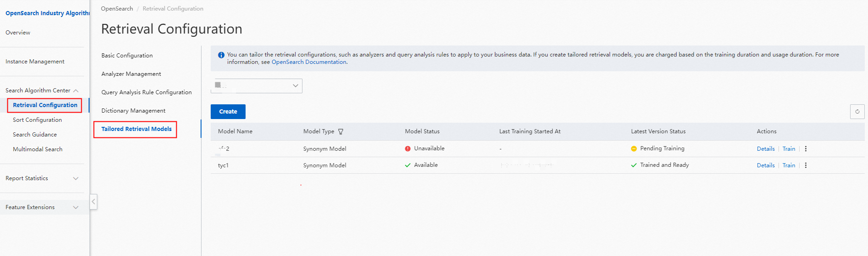Click the refresh icon above the table
The image size is (868, 256).
click(x=857, y=112)
